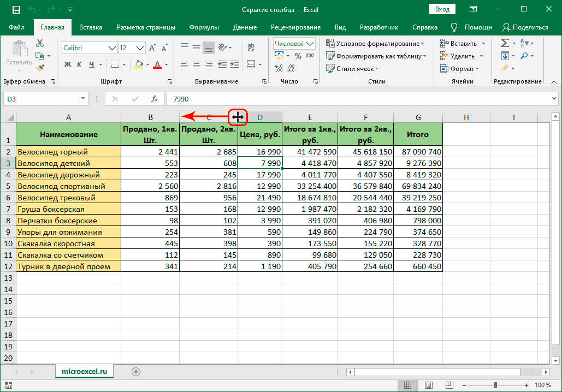Image resolution: width=562 pixels, height=392 pixels.
Task: Click the Поделиться share button
Action: pyautogui.click(x=525, y=27)
